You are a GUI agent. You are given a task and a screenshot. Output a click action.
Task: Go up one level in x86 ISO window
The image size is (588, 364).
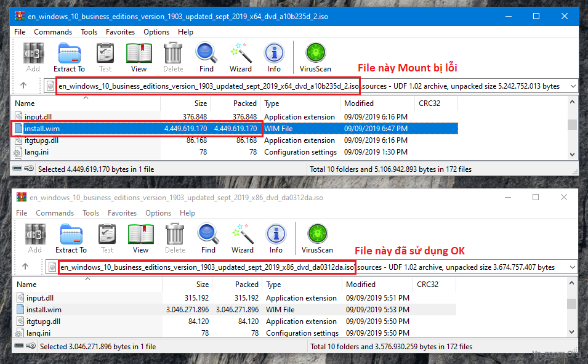pos(25,267)
